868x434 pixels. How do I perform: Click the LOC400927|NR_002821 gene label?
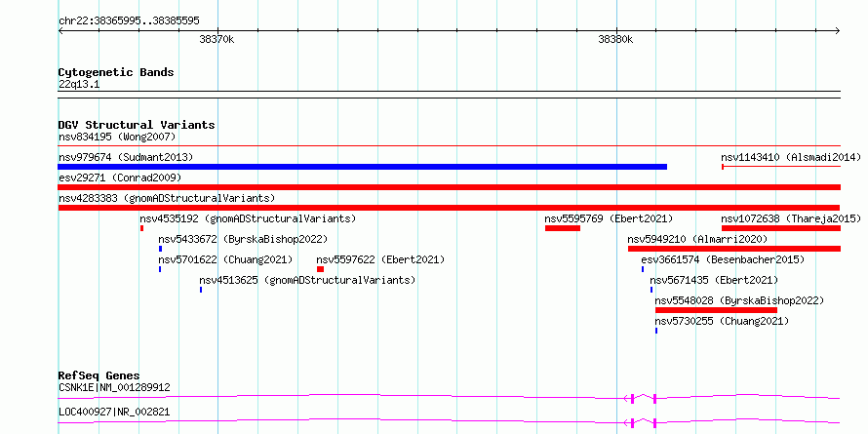tap(114, 412)
